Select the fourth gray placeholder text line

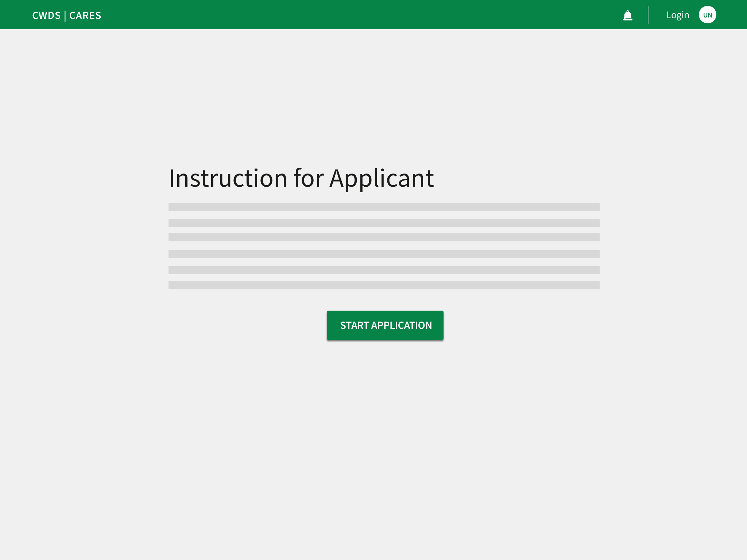[384, 254]
